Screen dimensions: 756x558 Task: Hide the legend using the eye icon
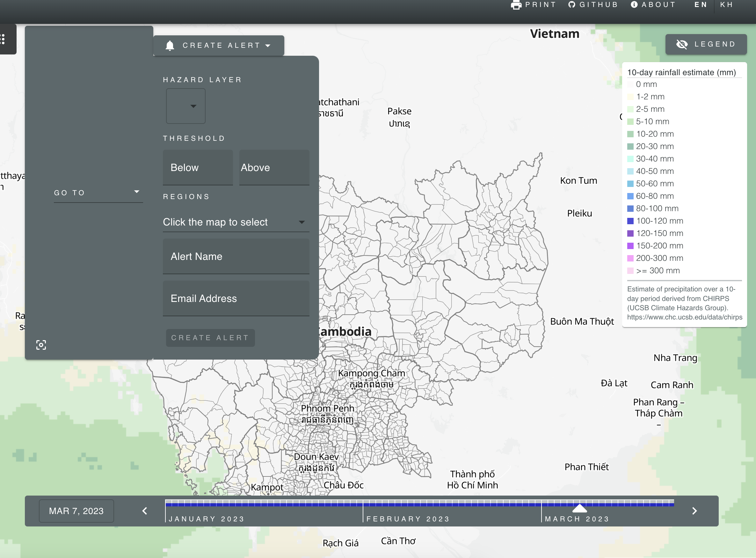pyautogui.click(x=683, y=44)
